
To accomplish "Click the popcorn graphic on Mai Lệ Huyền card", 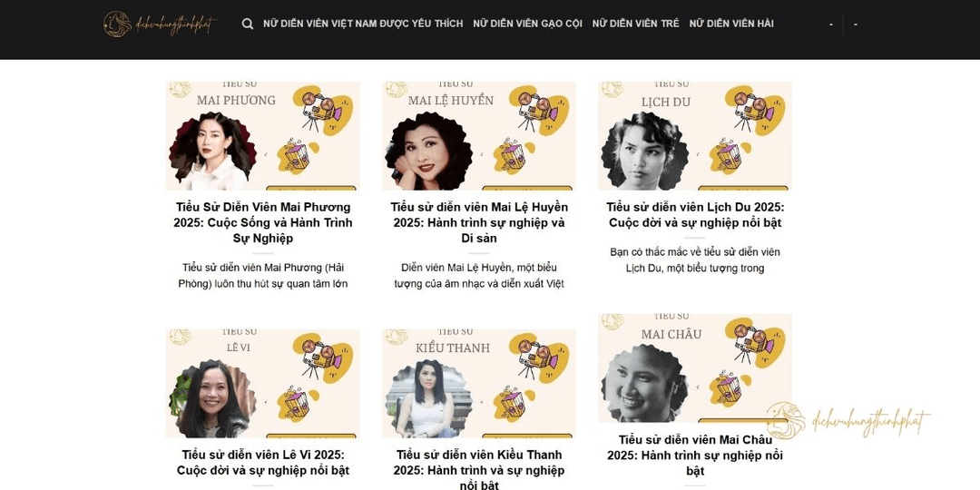I will [x=512, y=155].
